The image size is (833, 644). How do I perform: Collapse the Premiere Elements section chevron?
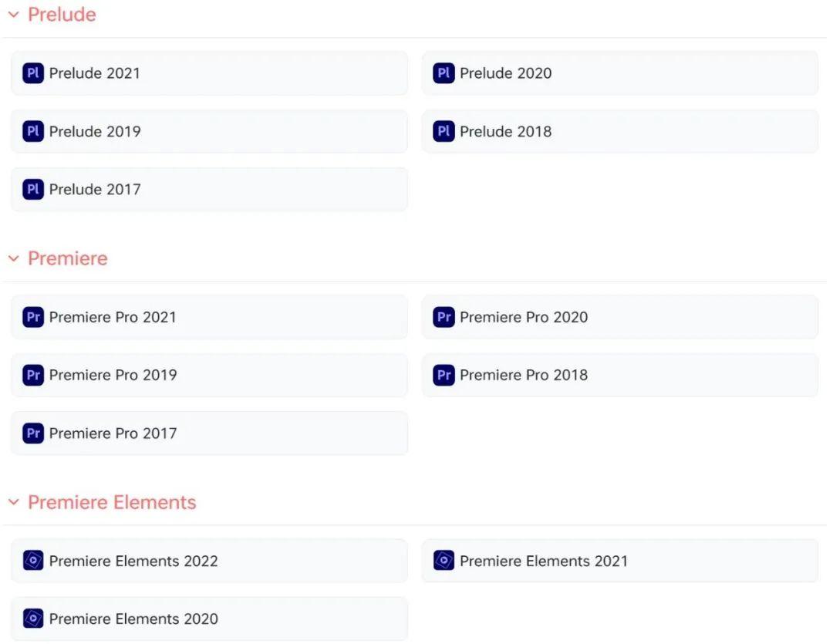[x=13, y=502]
